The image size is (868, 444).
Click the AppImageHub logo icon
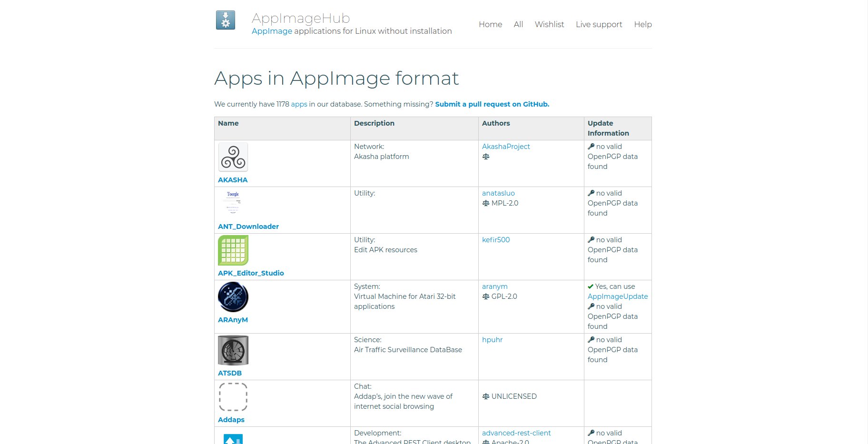click(x=226, y=20)
